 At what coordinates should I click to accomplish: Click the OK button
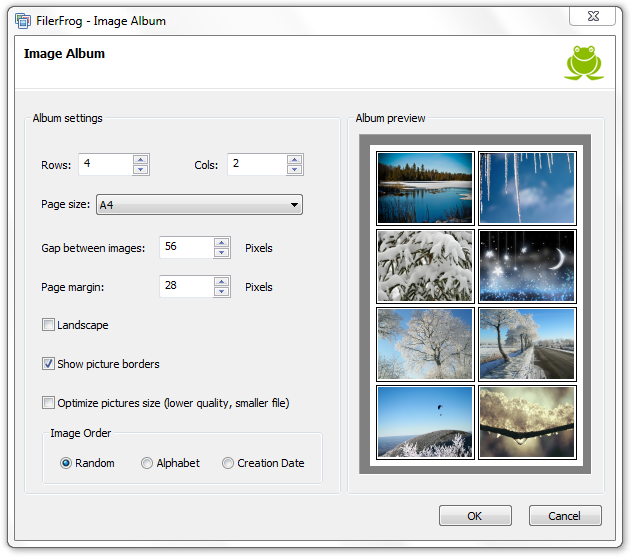(x=475, y=516)
